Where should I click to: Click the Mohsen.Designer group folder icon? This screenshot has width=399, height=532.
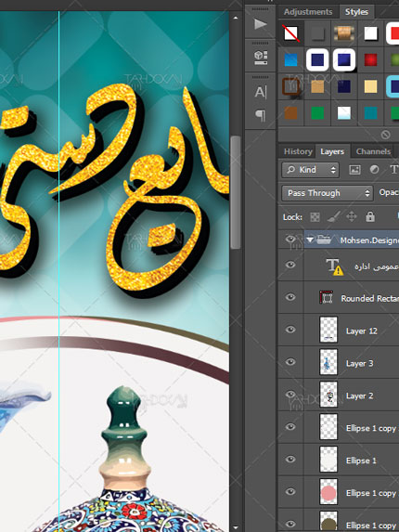click(x=324, y=240)
